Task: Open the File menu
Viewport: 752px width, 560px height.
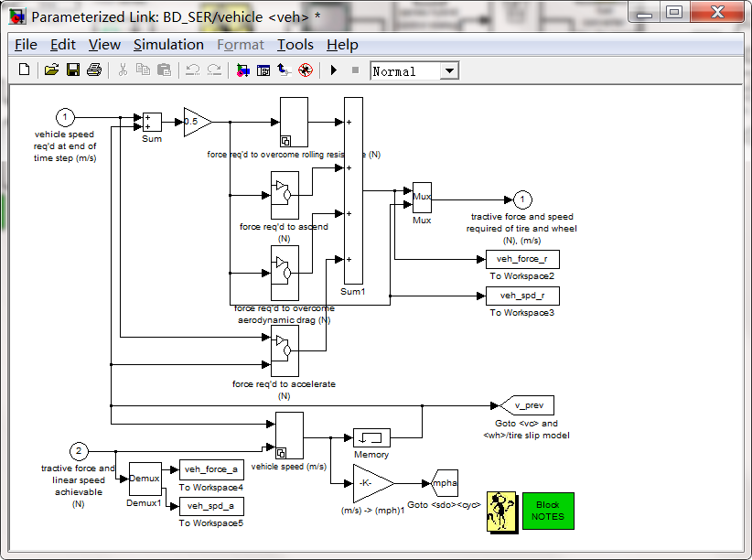Action: click(x=26, y=45)
